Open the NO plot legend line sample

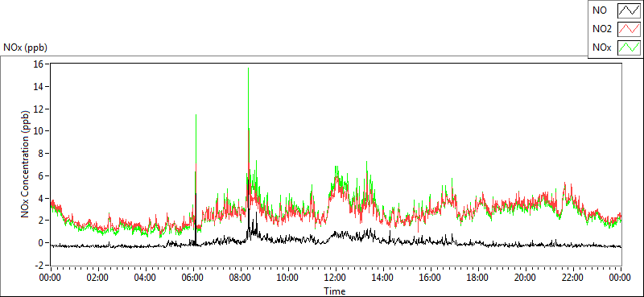[629, 11]
